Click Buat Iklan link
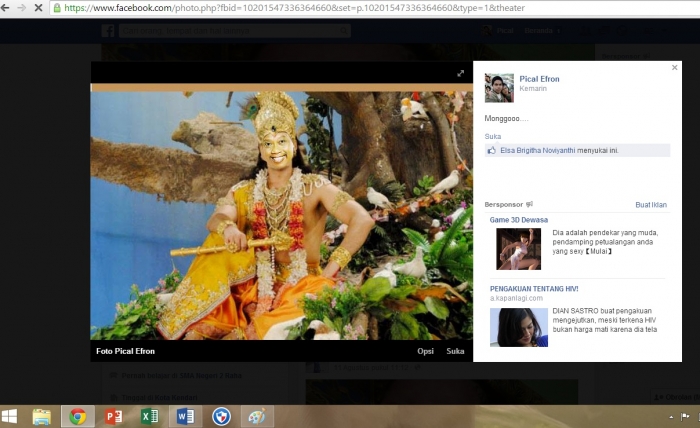700x428 pixels. (x=651, y=205)
